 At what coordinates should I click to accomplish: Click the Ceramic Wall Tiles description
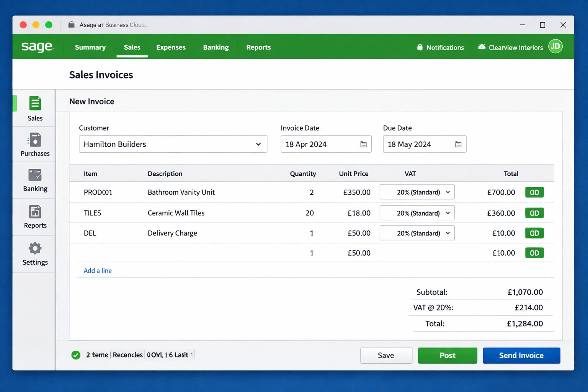pyautogui.click(x=176, y=213)
